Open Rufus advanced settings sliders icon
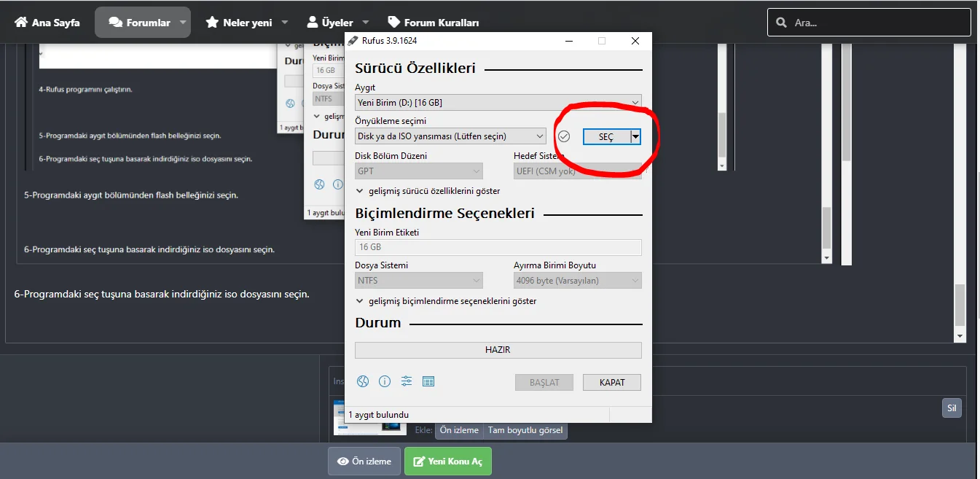The height and width of the screenshot is (479, 980). coord(406,381)
